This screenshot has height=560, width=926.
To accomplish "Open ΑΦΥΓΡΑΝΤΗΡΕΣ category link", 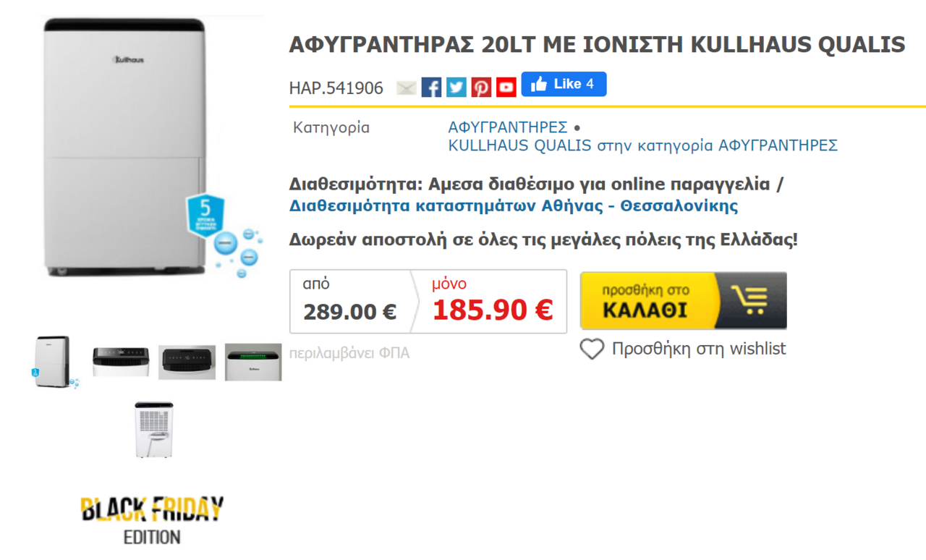I will (508, 127).
